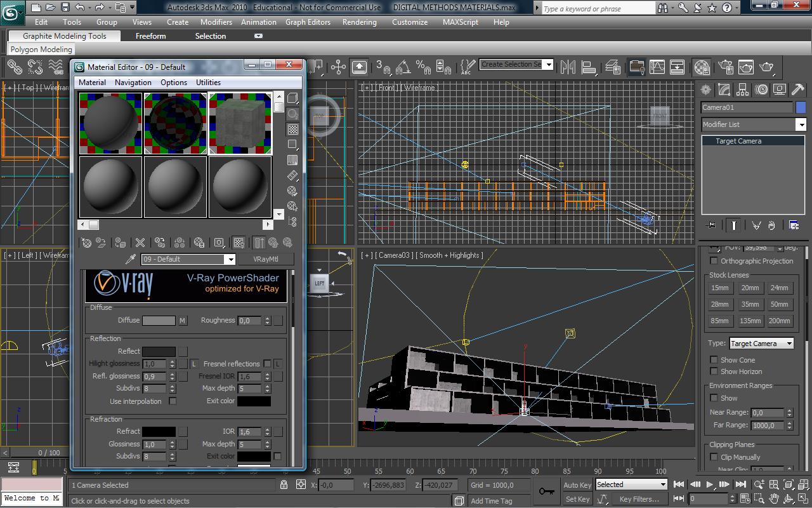The height and width of the screenshot is (508, 812).
Task: Open the 09 - Default material name dropdown
Action: pos(231,259)
